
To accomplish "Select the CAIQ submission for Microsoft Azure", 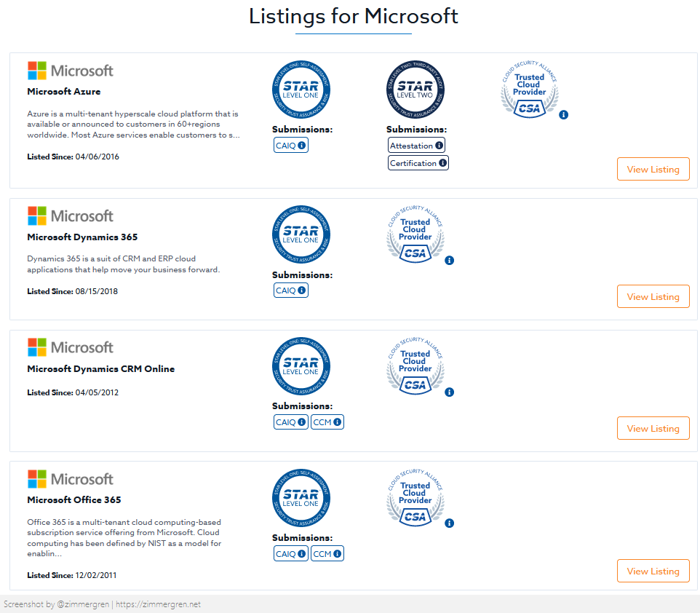I will pos(291,146).
